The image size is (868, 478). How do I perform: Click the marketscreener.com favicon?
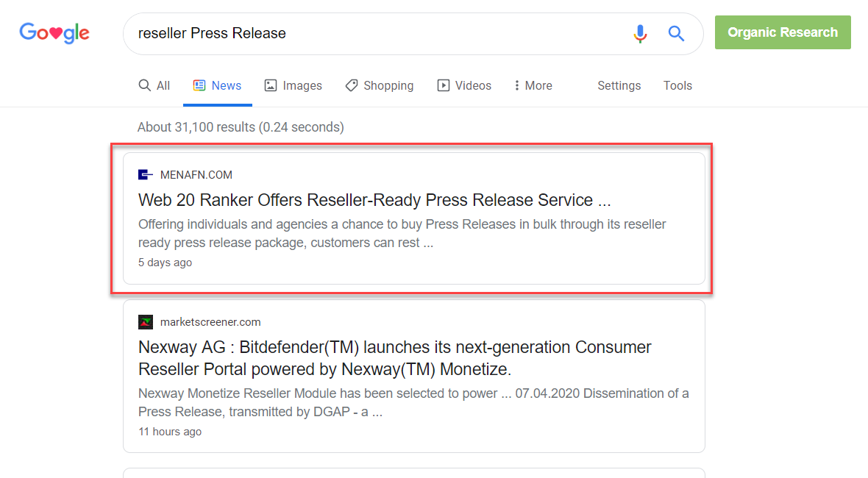coord(146,322)
